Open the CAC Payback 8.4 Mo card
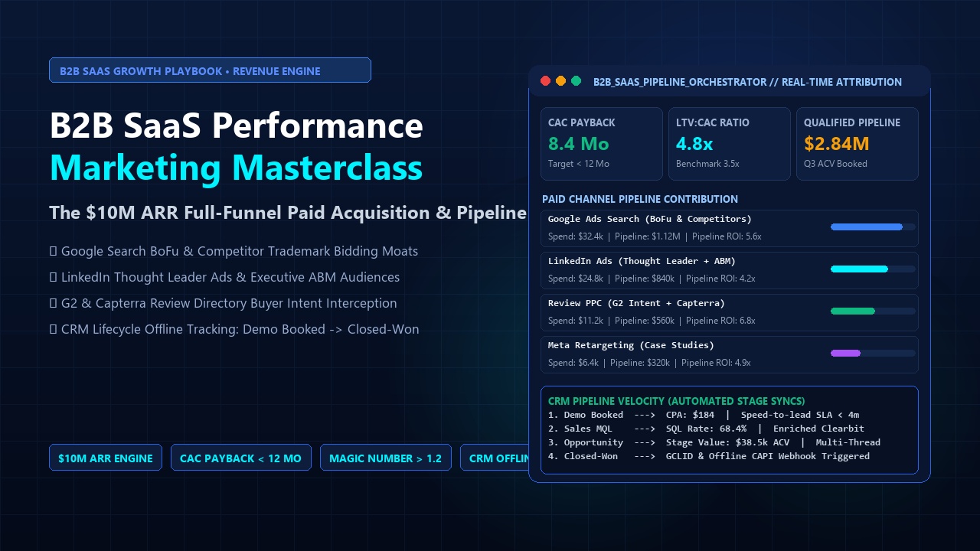 pyautogui.click(x=601, y=144)
